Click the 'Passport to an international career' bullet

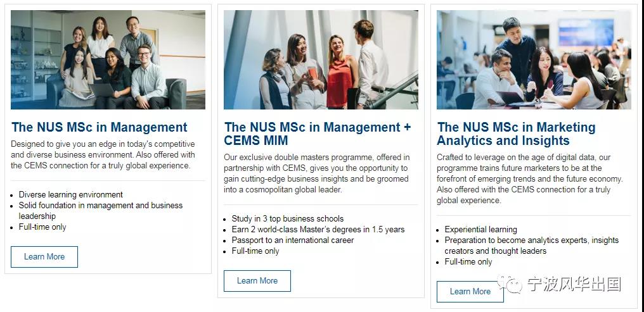[292, 240]
